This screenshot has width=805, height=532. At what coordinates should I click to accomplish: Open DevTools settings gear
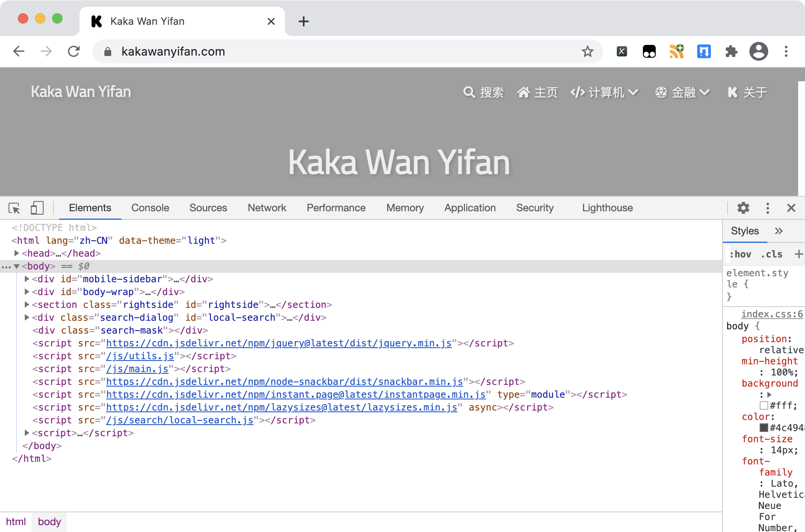pyautogui.click(x=743, y=208)
